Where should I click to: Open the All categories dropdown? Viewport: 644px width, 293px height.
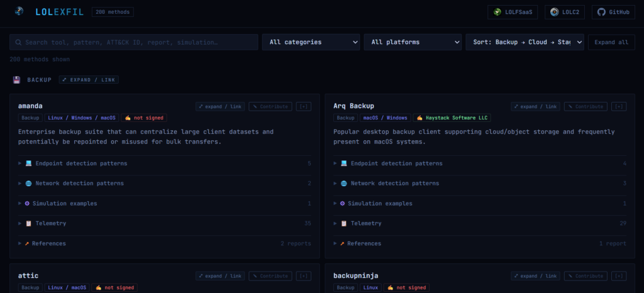(x=311, y=42)
